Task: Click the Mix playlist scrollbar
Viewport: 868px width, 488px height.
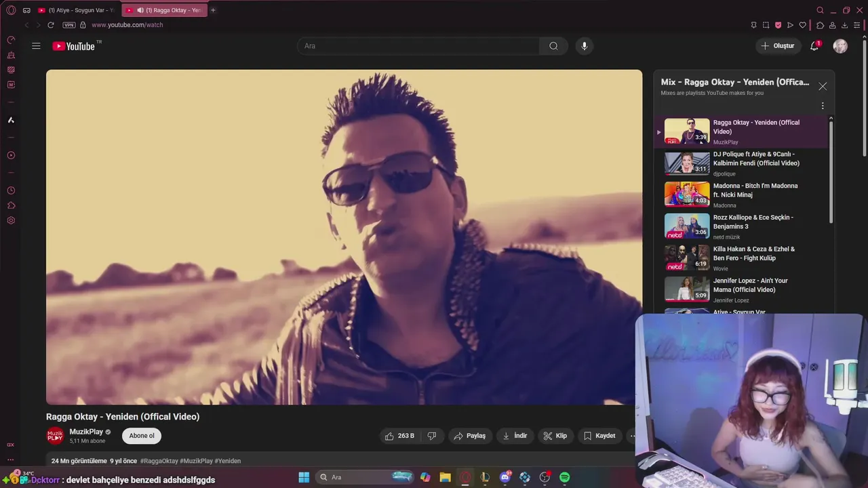Action: pyautogui.click(x=831, y=171)
